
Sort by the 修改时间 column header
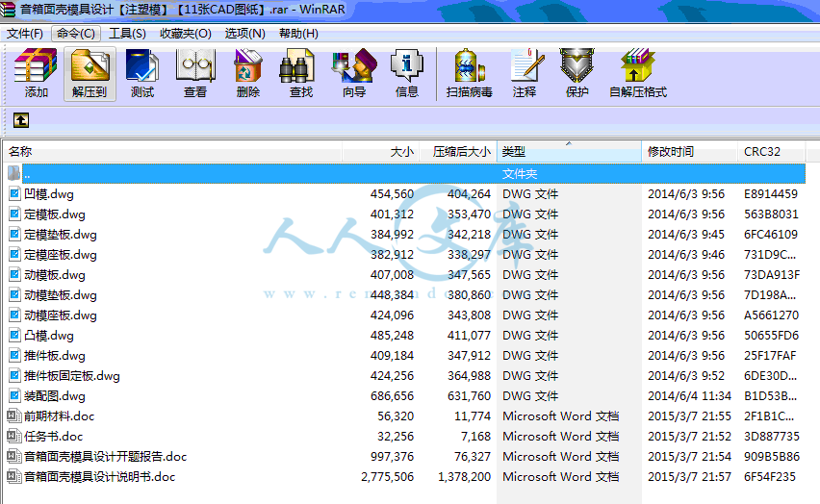pos(690,152)
